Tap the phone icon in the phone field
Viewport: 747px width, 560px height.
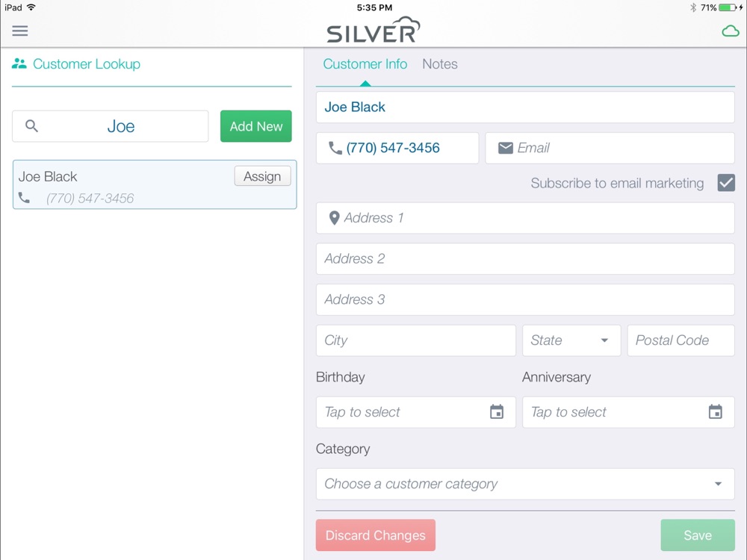point(335,148)
